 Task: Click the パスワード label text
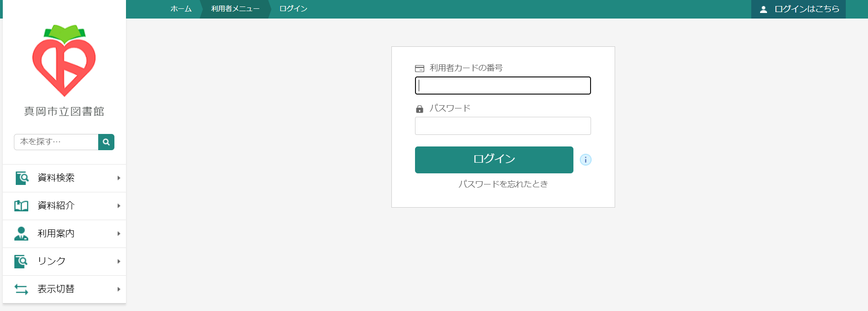click(450, 108)
